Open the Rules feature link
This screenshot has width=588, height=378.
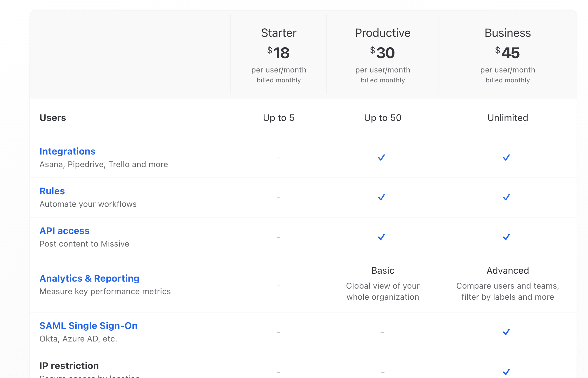point(52,191)
